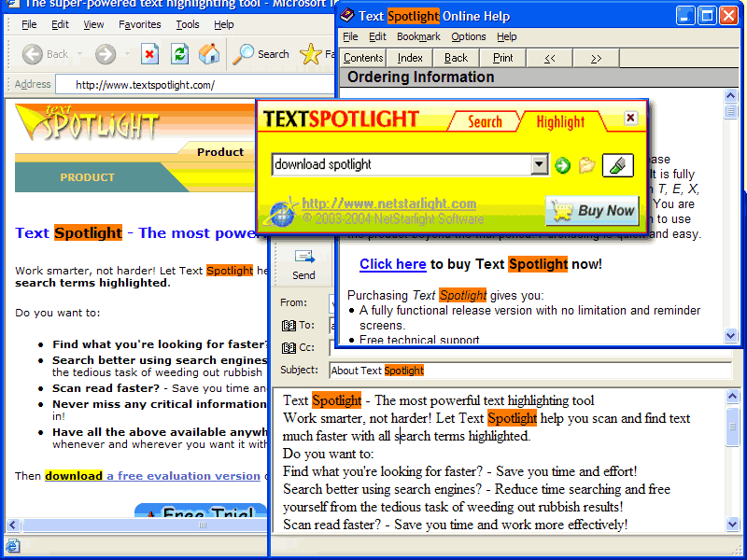Click the Product tab on the webpage
747x560 pixels.
pyautogui.click(x=220, y=152)
